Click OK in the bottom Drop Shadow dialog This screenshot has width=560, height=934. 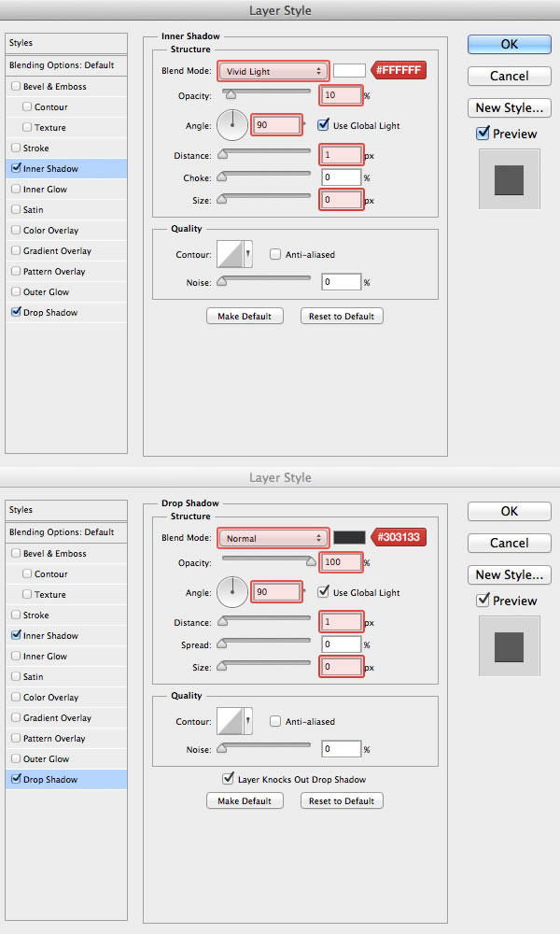pos(510,511)
